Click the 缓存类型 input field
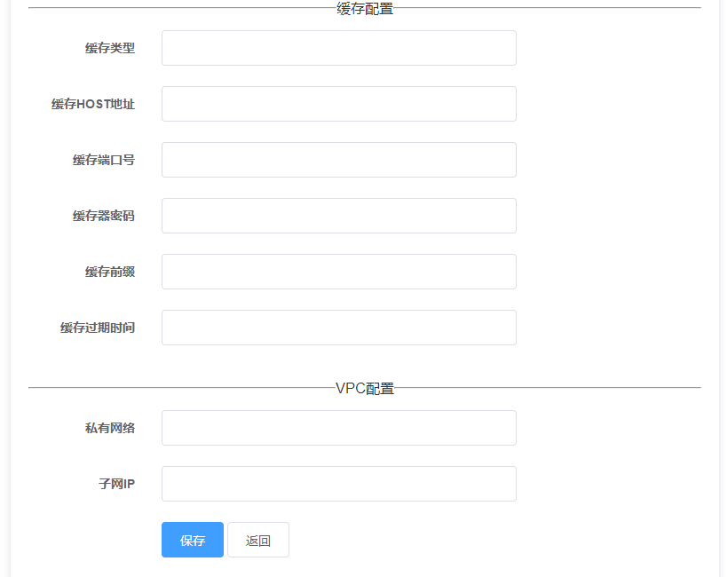Screen dimensions: 728x577 (x=339, y=48)
